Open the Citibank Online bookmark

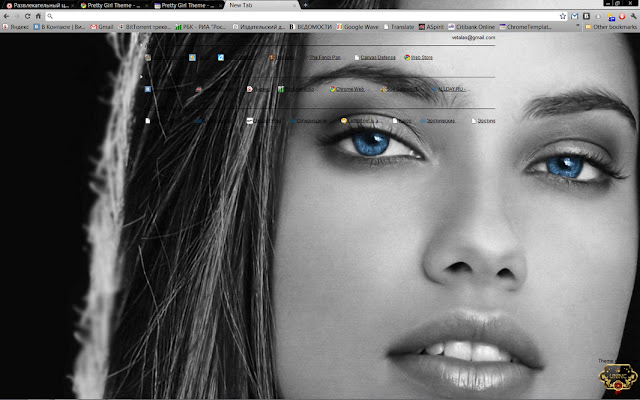click(x=471, y=27)
